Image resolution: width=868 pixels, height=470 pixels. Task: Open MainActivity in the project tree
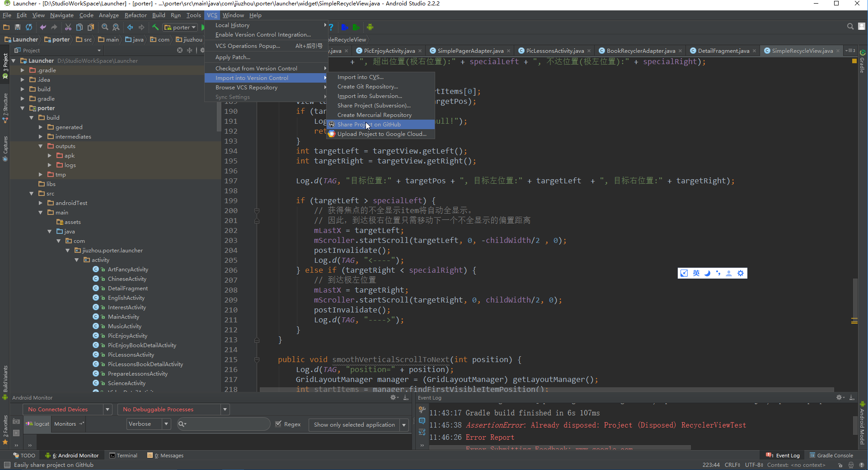pyautogui.click(x=123, y=316)
